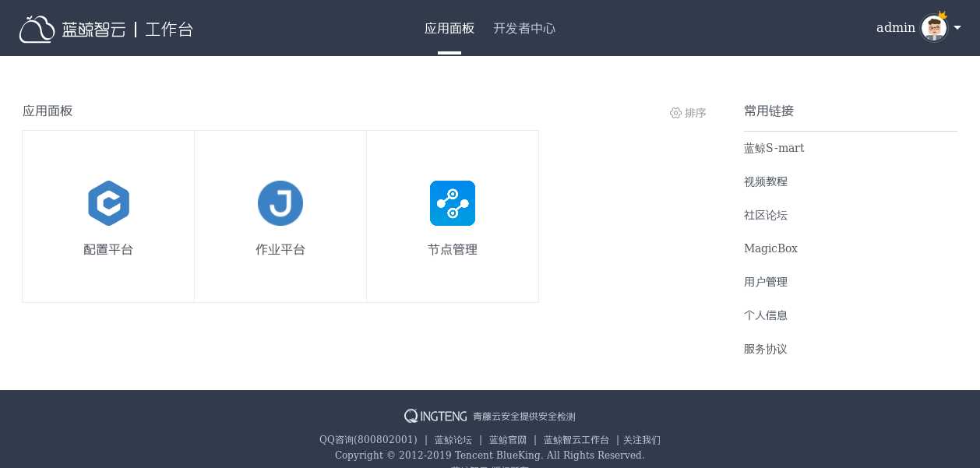Screen dimensions: 980x468
Task: Switch to the 开发者中心 tab
Action: tap(524, 29)
